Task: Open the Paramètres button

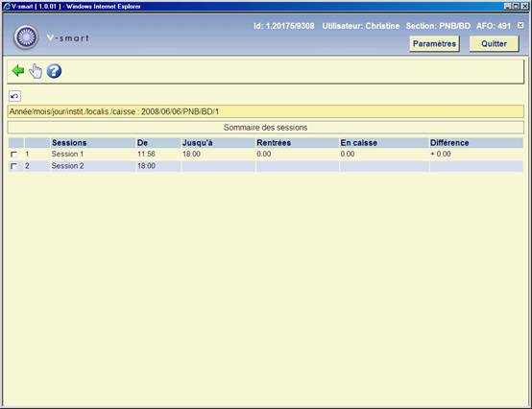Action: 434,44
